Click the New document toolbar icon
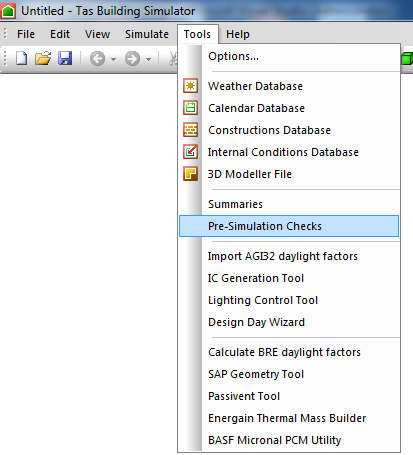Screen dimensions: 413x455 pyautogui.click(x=22, y=59)
